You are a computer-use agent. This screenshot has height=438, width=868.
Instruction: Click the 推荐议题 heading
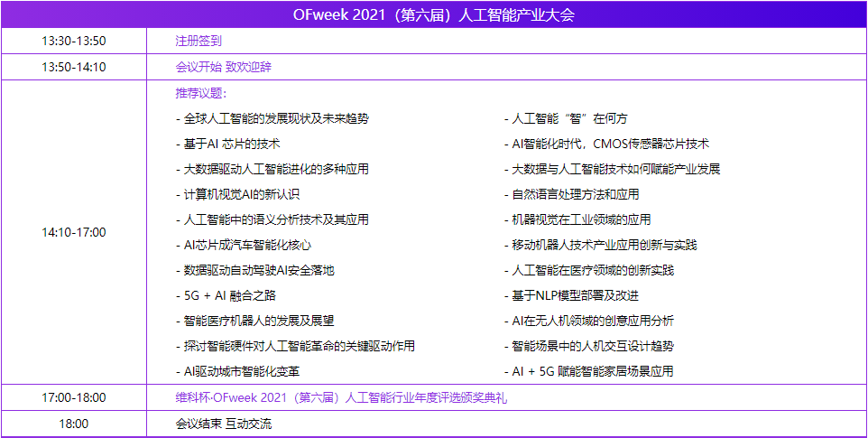pyautogui.click(x=201, y=93)
